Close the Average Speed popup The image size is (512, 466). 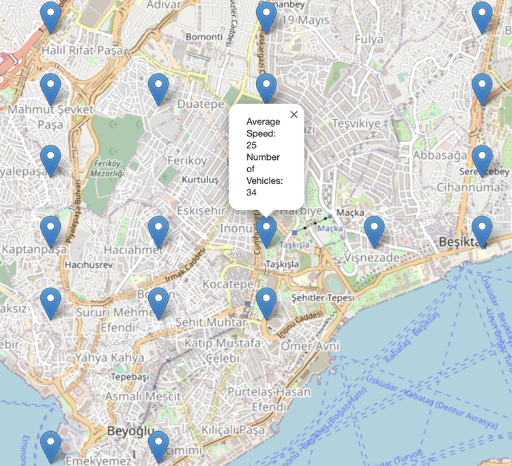pos(294,115)
